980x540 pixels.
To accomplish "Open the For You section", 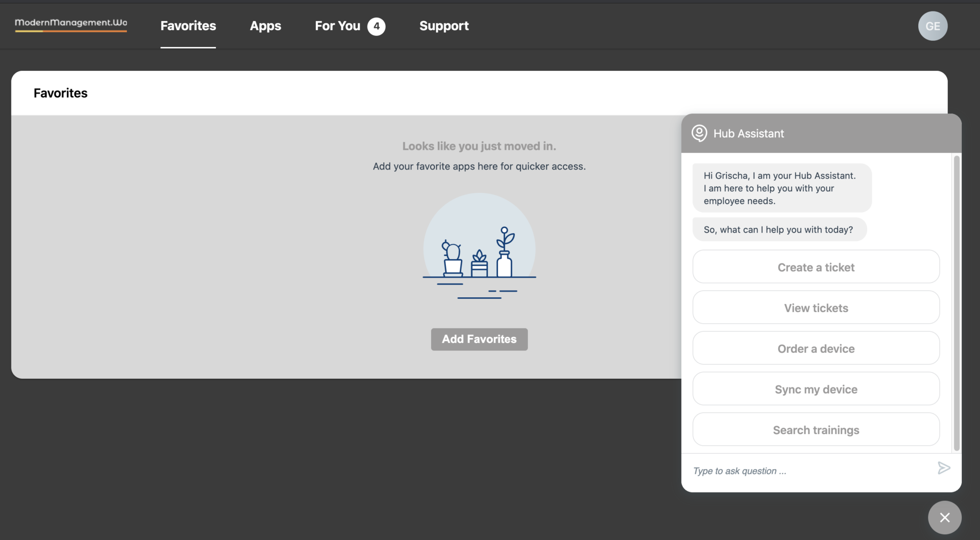I will [338, 26].
